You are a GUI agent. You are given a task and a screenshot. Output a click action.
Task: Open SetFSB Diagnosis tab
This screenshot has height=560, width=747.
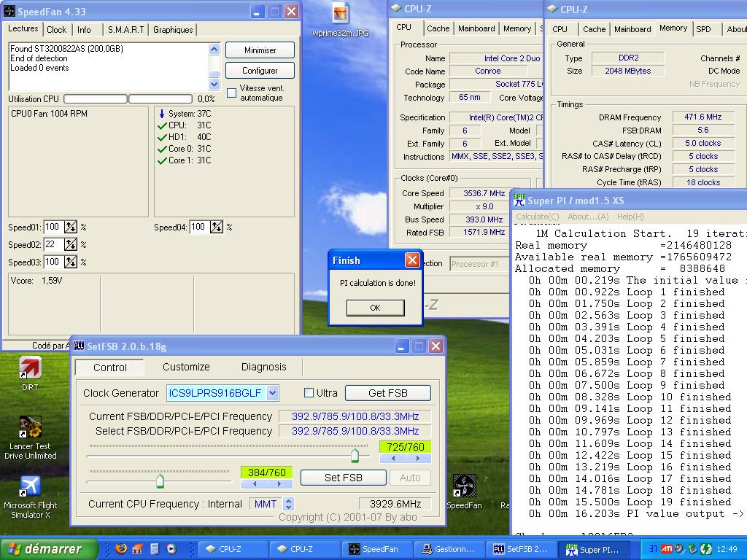click(x=264, y=367)
